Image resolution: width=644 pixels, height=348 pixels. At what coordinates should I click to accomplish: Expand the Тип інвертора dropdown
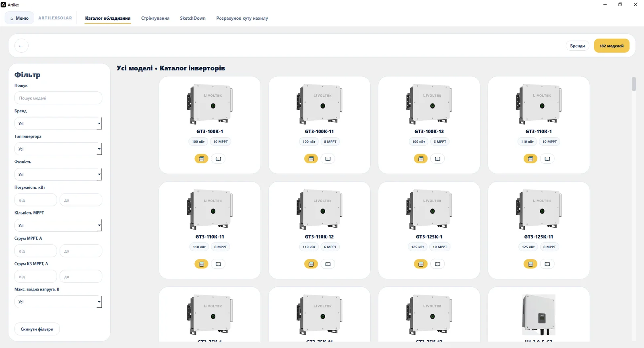pyautogui.click(x=58, y=149)
